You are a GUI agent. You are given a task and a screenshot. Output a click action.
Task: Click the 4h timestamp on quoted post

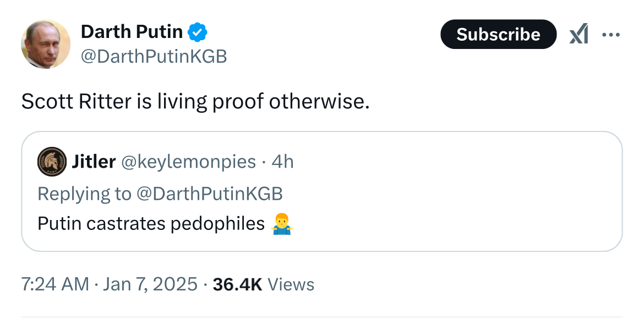click(x=282, y=162)
